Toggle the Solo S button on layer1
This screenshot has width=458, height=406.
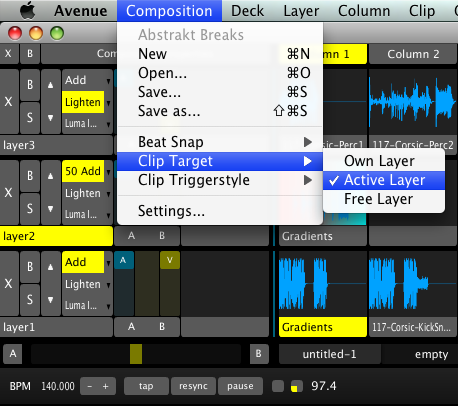[x=30, y=300]
